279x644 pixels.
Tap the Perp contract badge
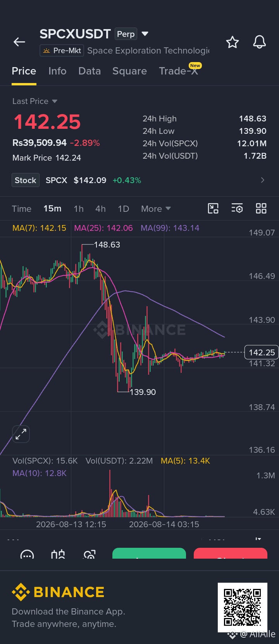(126, 34)
